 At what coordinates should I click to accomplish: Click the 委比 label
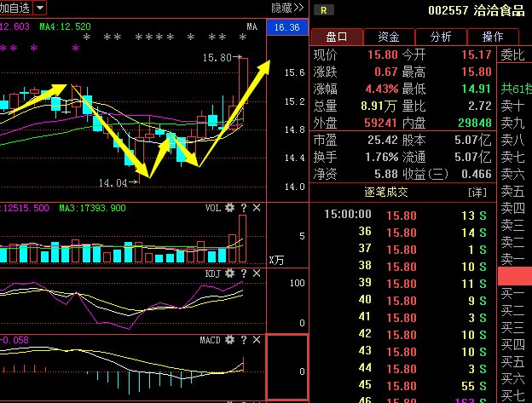tap(512, 55)
